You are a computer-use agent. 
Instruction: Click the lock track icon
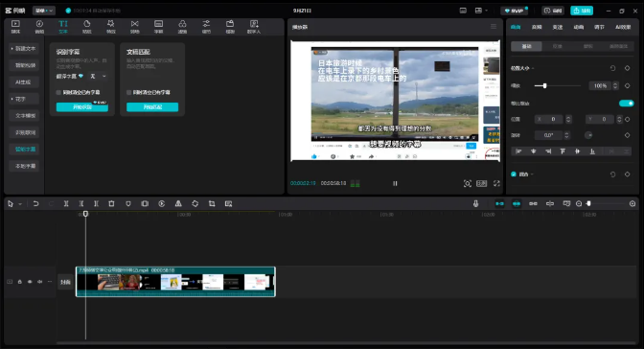tap(20, 282)
